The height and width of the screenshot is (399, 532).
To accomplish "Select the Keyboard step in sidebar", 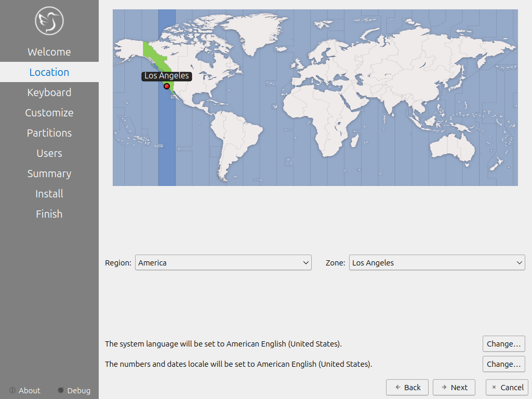I will tap(49, 92).
